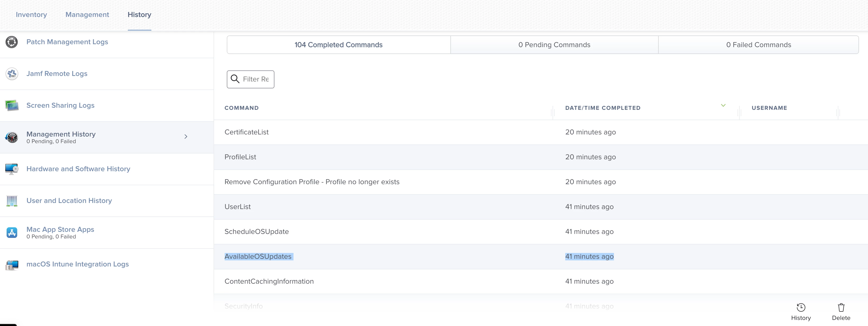The height and width of the screenshot is (326, 868).
Task: Click the Management History gauge icon
Action: pos(12,137)
